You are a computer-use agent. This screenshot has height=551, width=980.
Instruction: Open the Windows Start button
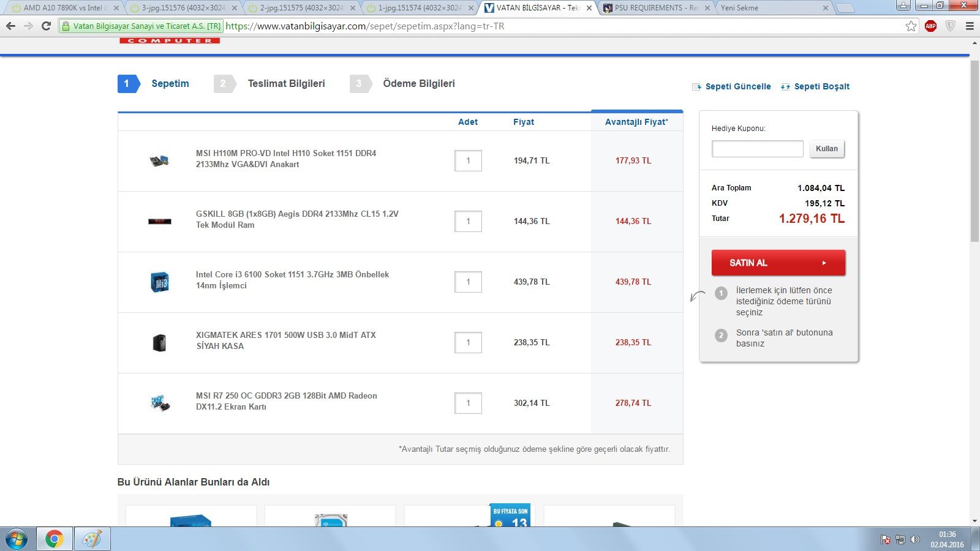17,539
